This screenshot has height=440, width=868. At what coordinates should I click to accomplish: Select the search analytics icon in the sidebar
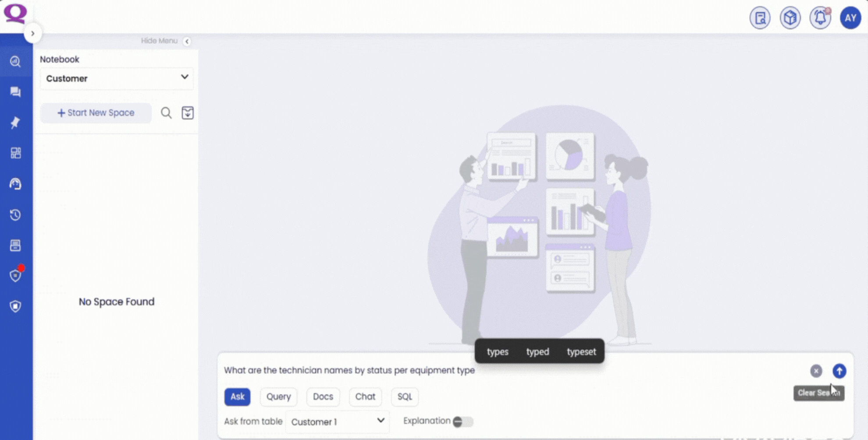click(16, 61)
